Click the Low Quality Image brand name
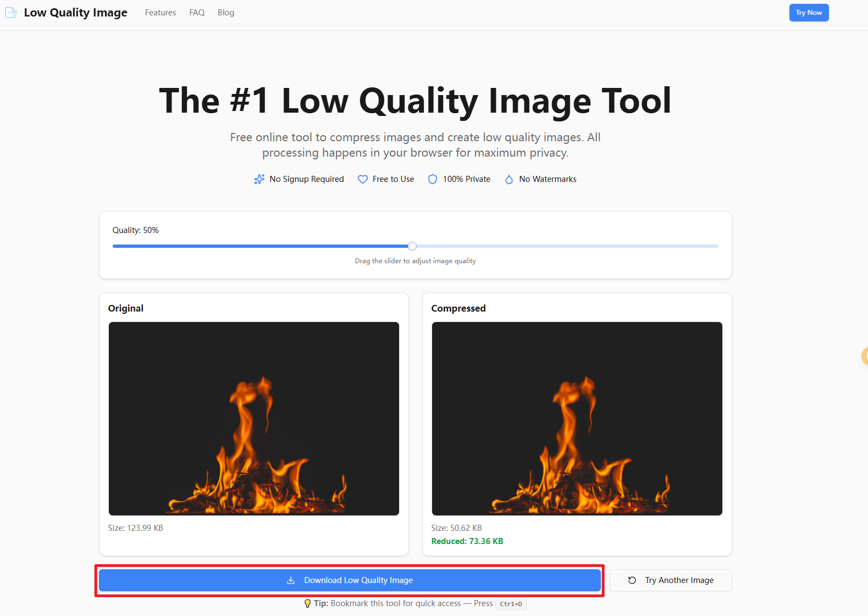Viewport: 868px width, 616px height. [76, 13]
